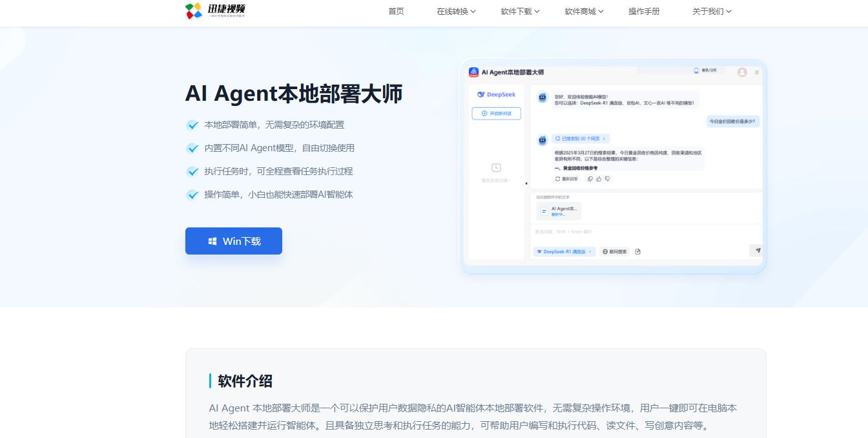This screenshot has width=868, height=438.
Task: Click 登录/注册 in the preview
Action: pos(705,70)
